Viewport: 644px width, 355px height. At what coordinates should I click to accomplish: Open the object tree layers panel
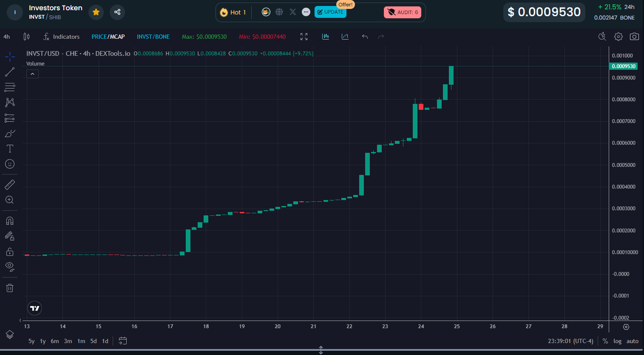[10, 334]
